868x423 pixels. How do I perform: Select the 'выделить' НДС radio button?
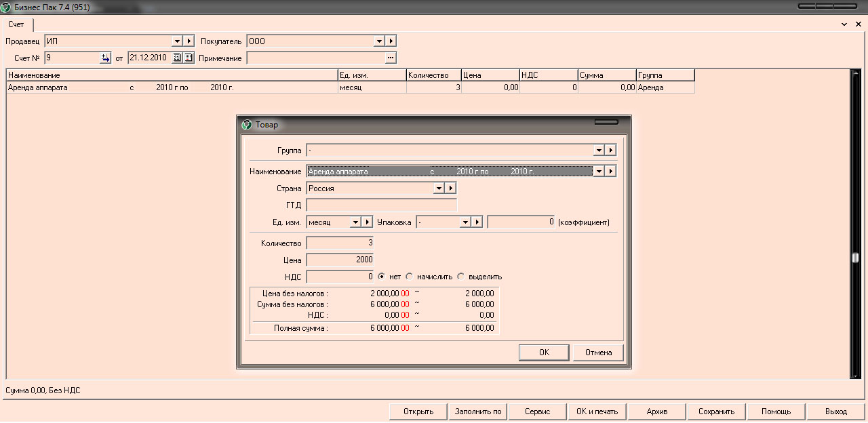[461, 277]
